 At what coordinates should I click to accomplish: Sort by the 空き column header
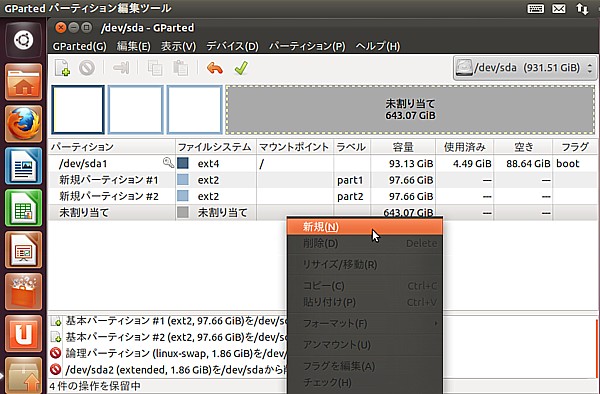(x=523, y=147)
